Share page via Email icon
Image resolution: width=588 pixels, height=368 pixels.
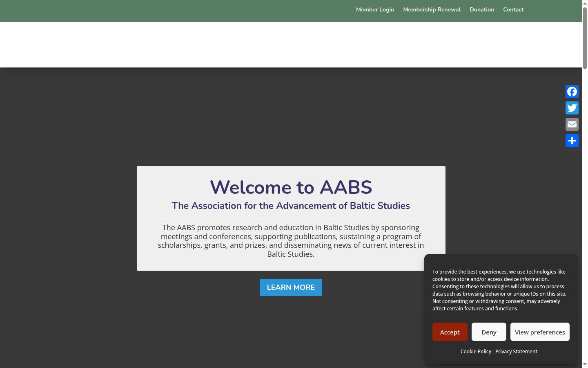pyautogui.click(x=572, y=124)
